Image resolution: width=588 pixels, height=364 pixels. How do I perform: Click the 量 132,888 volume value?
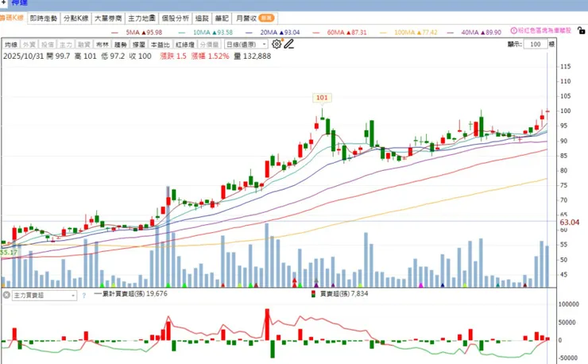tap(252, 56)
